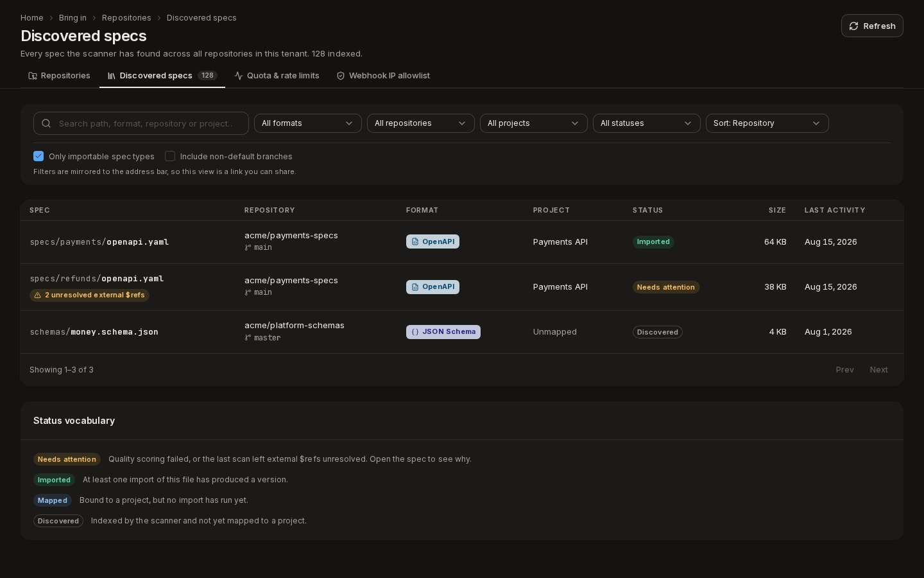Navigate to Home breadcrumb
This screenshot has height=578, width=924.
tap(32, 18)
